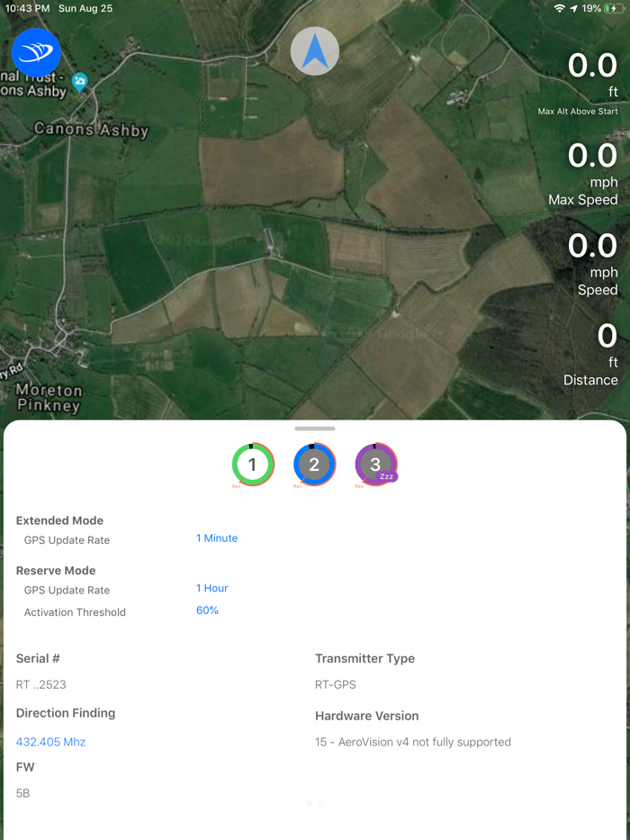
Task: Tap the time '10:43 PM' in status bar
Action: pyautogui.click(x=27, y=9)
